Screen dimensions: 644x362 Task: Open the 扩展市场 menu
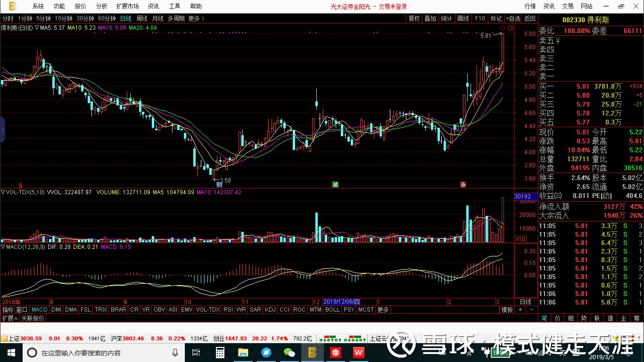click(127, 6)
